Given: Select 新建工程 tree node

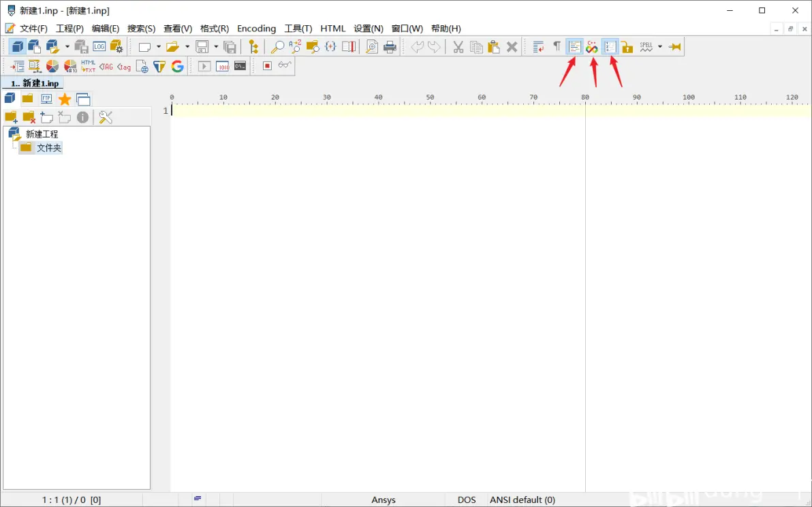Looking at the screenshot, I should (42, 134).
